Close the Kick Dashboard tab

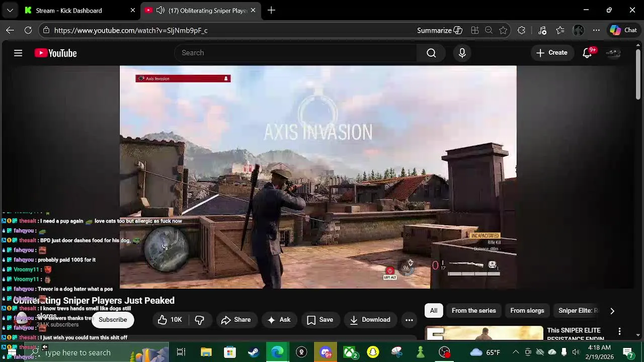133,10
